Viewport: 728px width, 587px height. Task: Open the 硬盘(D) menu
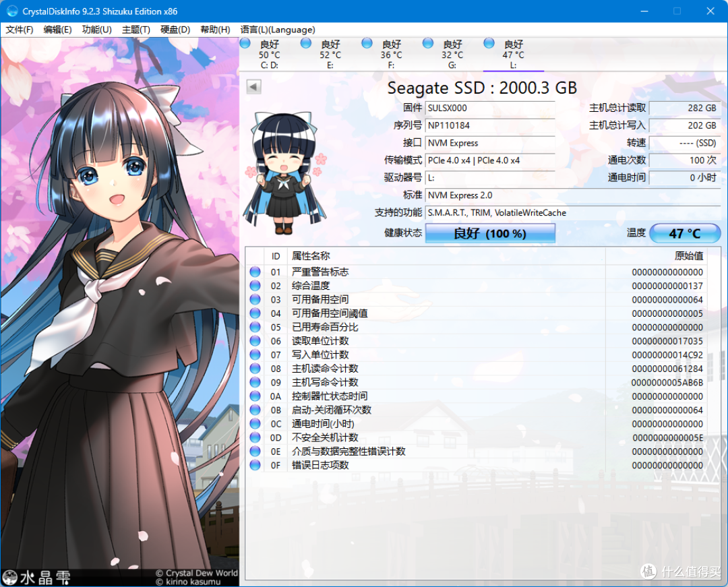tap(175, 30)
